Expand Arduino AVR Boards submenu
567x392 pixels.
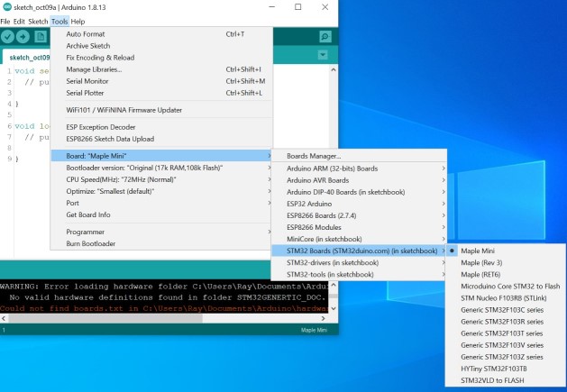point(359,180)
